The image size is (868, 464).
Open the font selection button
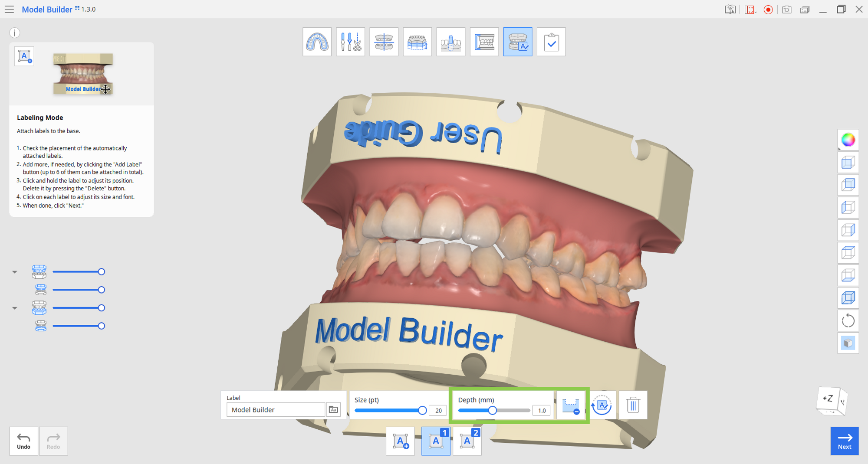pos(333,410)
